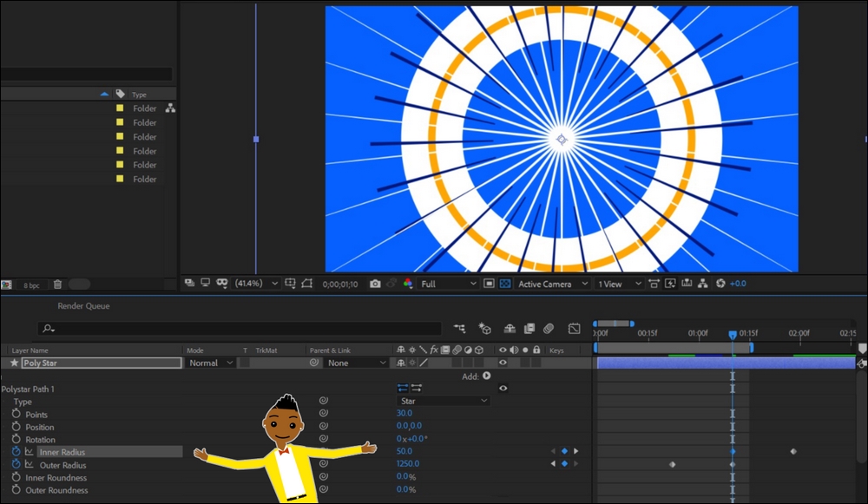Click the TrkMat column header
The image size is (868, 504).
click(266, 350)
